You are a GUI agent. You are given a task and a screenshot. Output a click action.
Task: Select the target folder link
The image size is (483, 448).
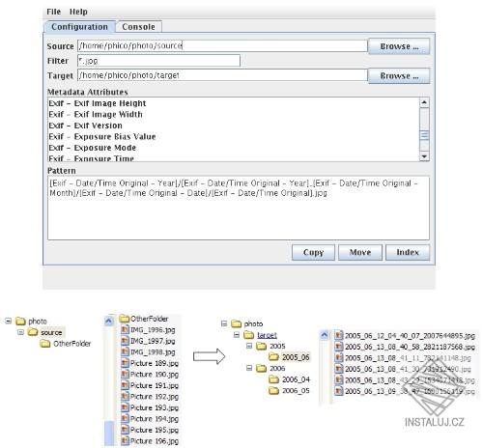pos(267,335)
